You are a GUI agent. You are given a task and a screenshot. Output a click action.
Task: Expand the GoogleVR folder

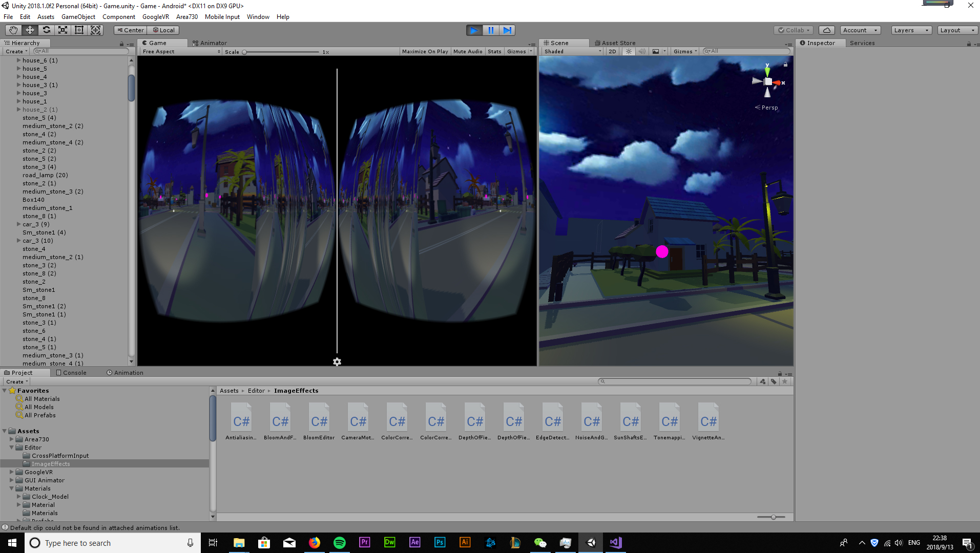click(x=12, y=472)
